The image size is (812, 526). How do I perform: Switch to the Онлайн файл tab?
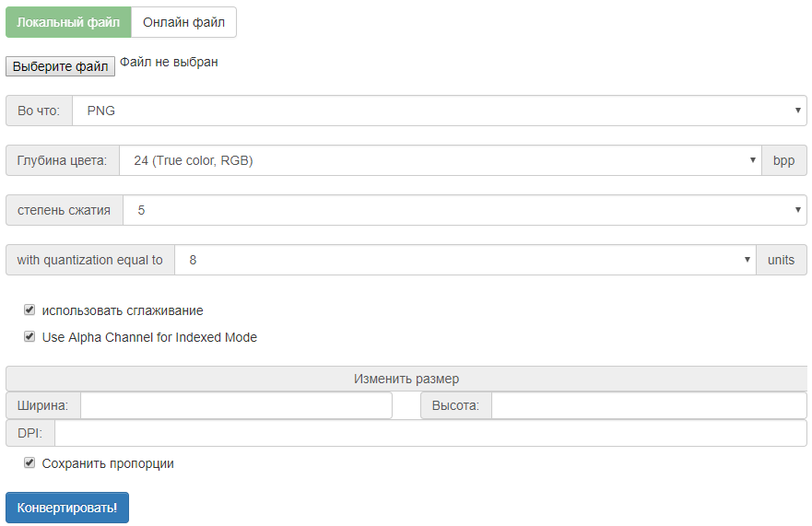183,22
